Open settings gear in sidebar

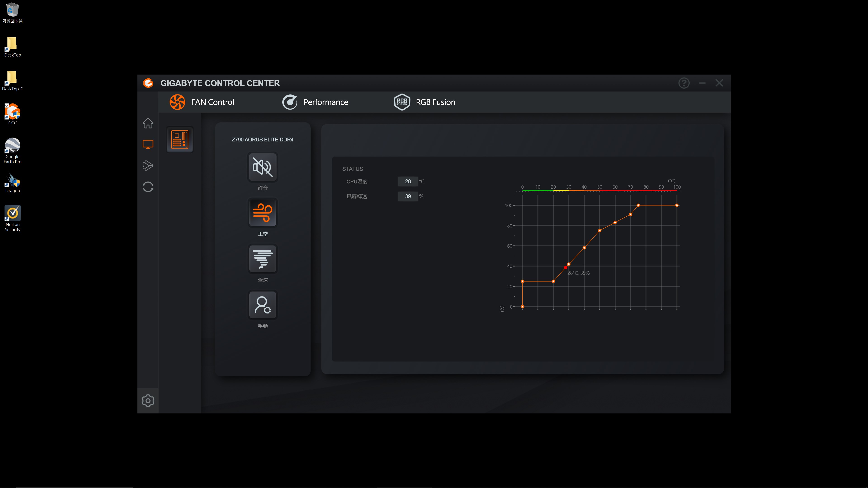148,401
